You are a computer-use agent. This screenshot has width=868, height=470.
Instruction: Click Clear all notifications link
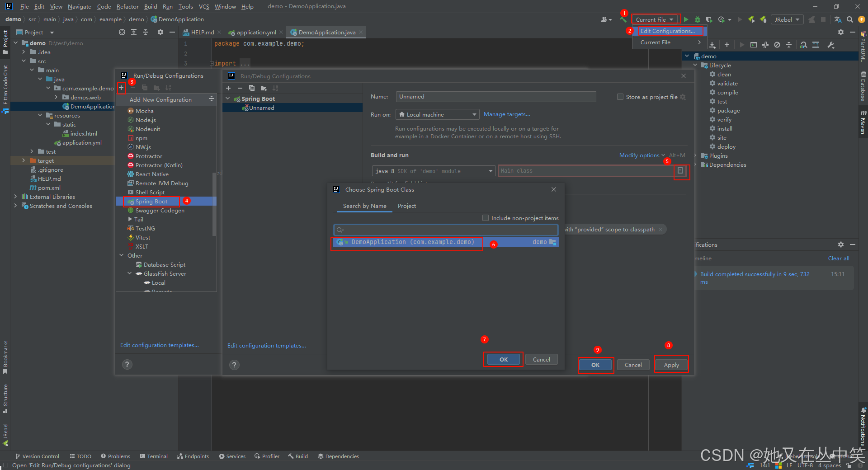click(839, 258)
